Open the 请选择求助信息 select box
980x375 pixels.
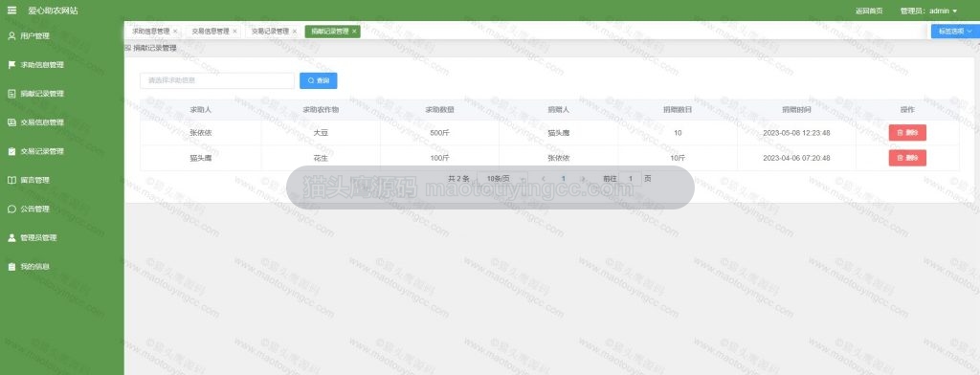(217, 80)
